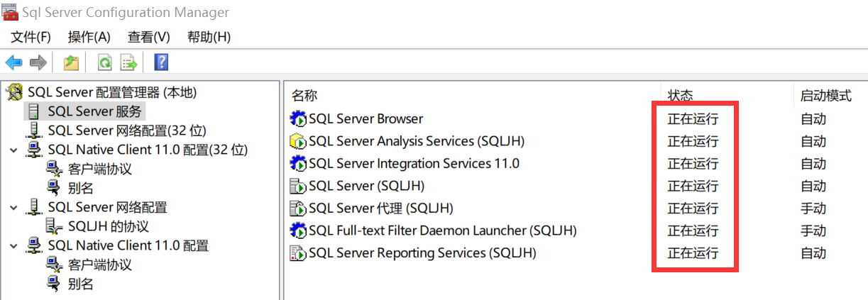The width and height of the screenshot is (868, 300).
Task: Collapse SQL Native Client 11.0 配置(32 位) node
Action: pyautogui.click(x=13, y=150)
